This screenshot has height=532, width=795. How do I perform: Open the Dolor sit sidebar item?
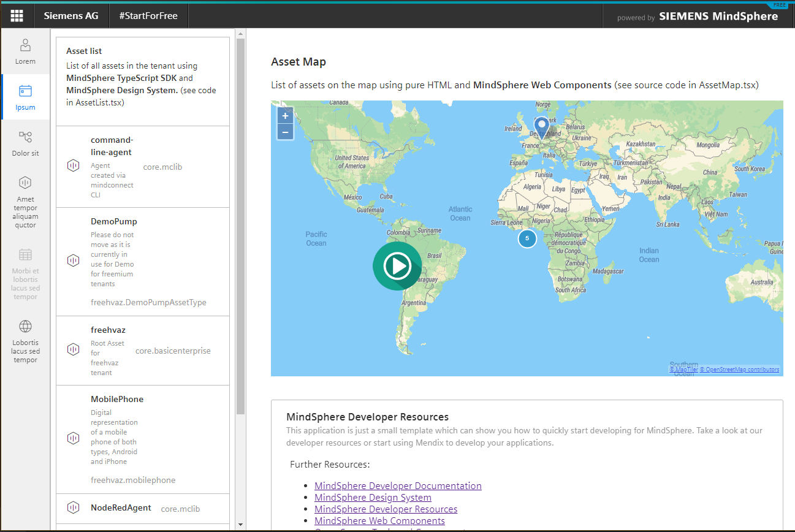pyautogui.click(x=25, y=143)
